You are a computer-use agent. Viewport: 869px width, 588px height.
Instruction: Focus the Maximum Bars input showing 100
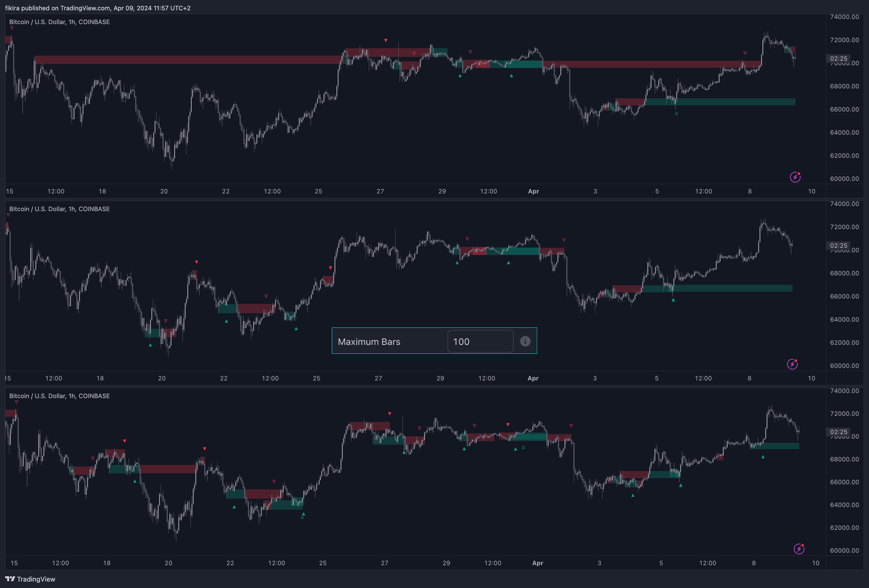pyautogui.click(x=480, y=341)
